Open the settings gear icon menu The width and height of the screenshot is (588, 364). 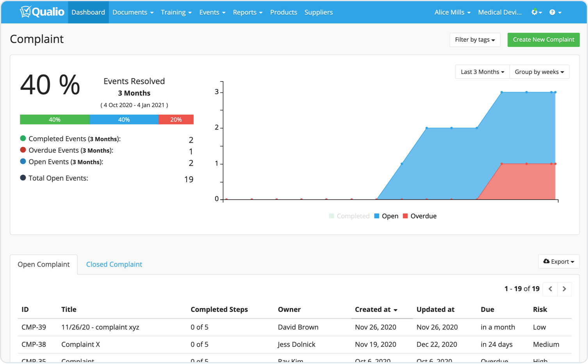tap(535, 12)
